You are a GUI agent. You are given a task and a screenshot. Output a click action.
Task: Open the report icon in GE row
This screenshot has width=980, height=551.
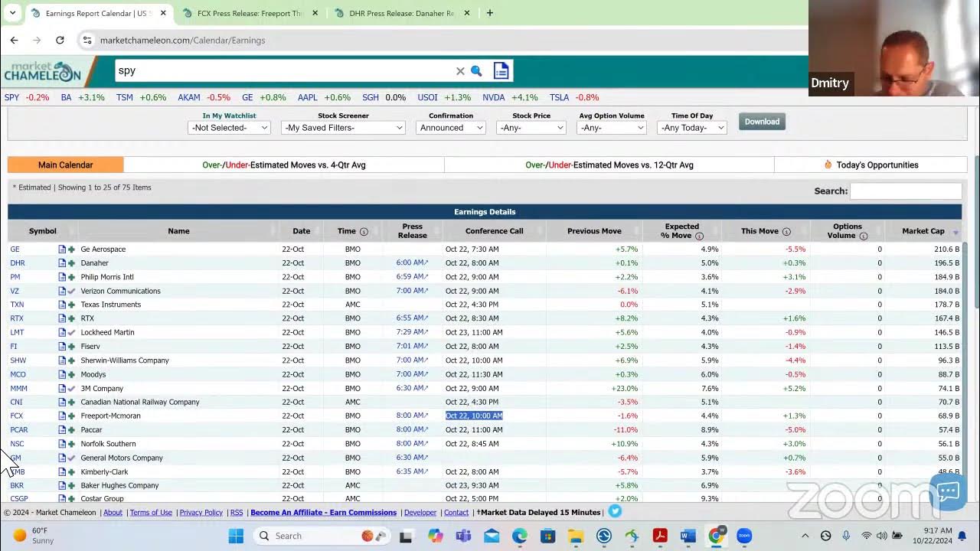pyautogui.click(x=62, y=249)
